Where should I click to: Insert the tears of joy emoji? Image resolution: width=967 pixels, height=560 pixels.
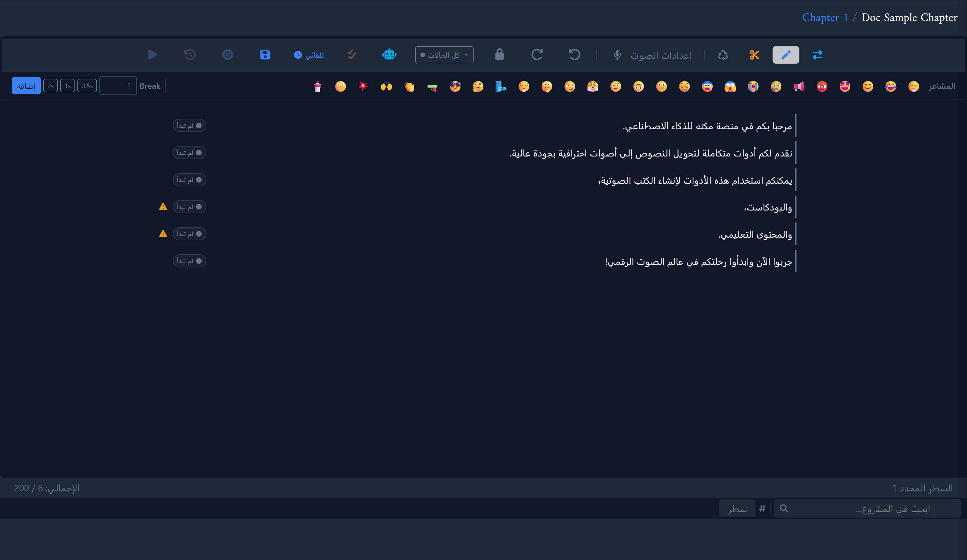point(891,86)
